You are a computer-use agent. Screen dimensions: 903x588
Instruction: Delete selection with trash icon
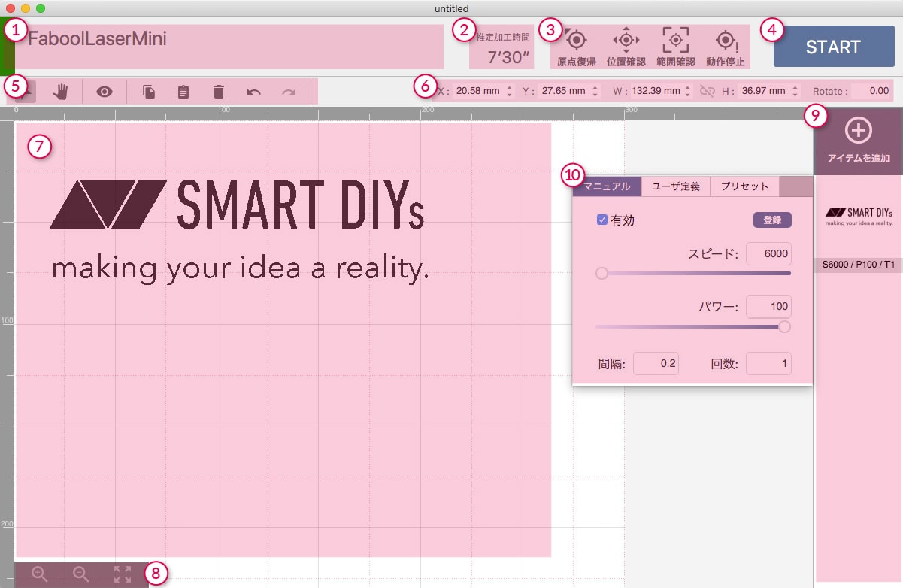pos(219,92)
